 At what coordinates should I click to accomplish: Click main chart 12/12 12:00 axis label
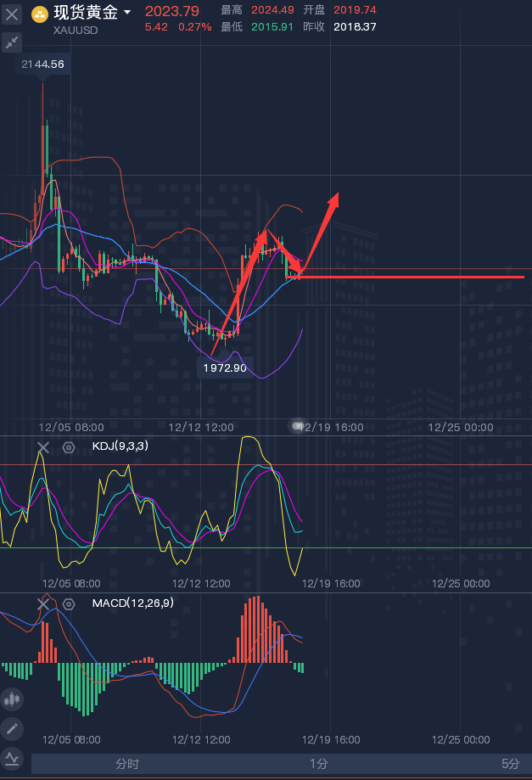point(201,427)
